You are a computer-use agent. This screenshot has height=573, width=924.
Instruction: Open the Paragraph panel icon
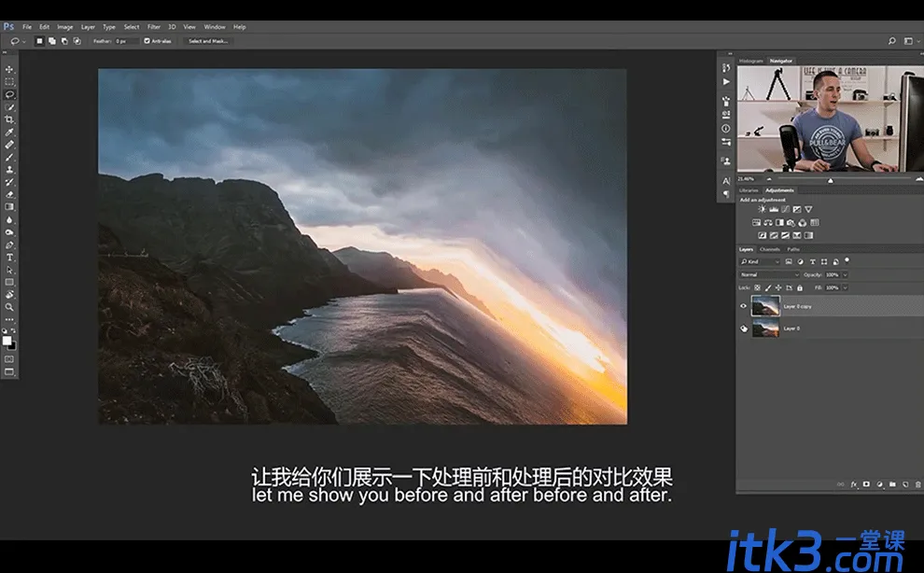pos(726,194)
